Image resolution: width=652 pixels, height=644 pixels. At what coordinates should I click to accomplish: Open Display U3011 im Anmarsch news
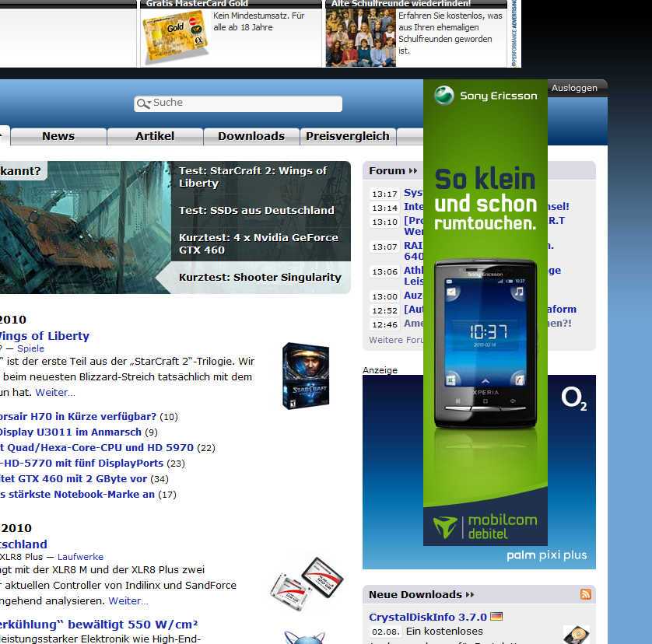70,432
